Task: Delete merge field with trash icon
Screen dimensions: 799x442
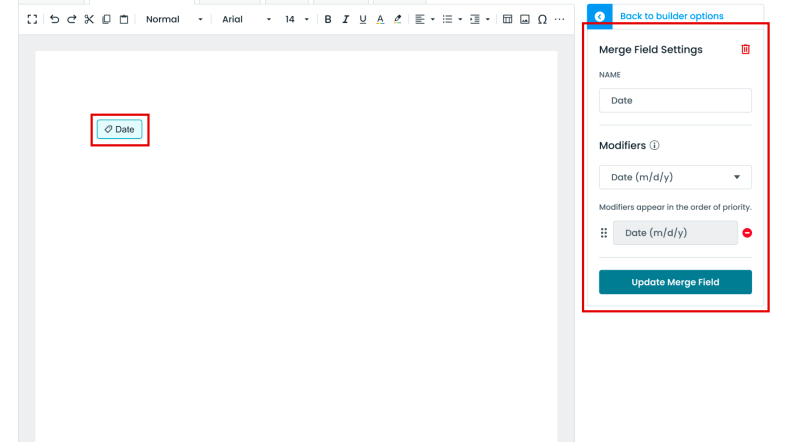Action: tap(745, 49)
